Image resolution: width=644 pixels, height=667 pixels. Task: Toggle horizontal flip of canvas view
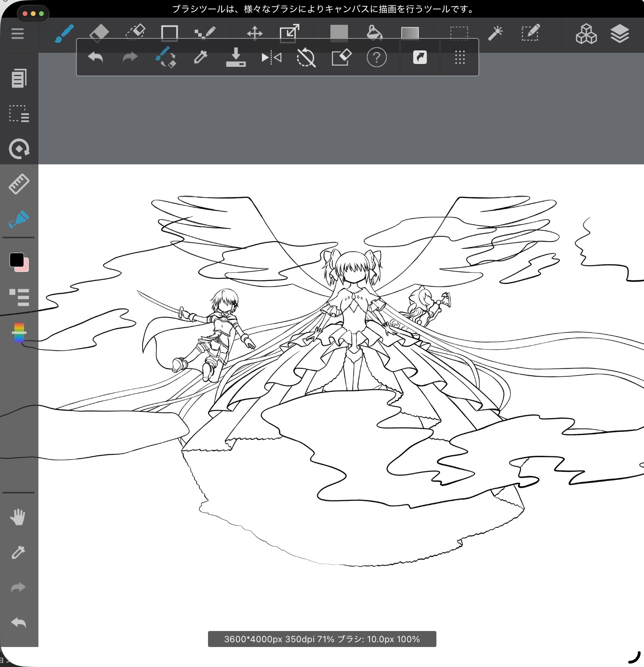click(x=271, y=58)
